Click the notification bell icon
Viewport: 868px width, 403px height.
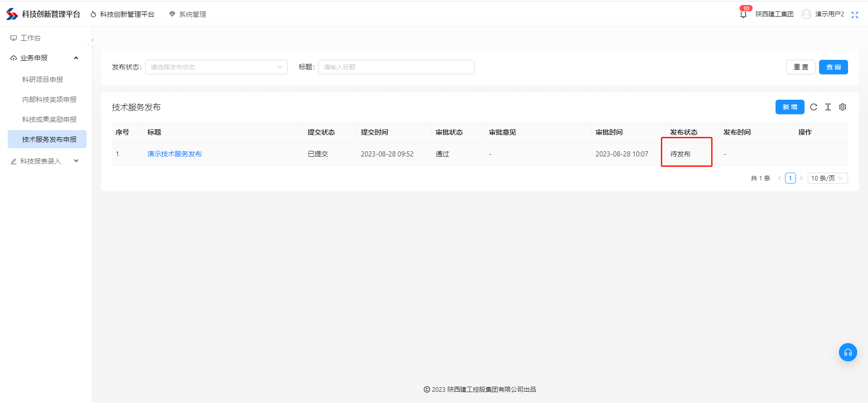[x=743, y=15]
